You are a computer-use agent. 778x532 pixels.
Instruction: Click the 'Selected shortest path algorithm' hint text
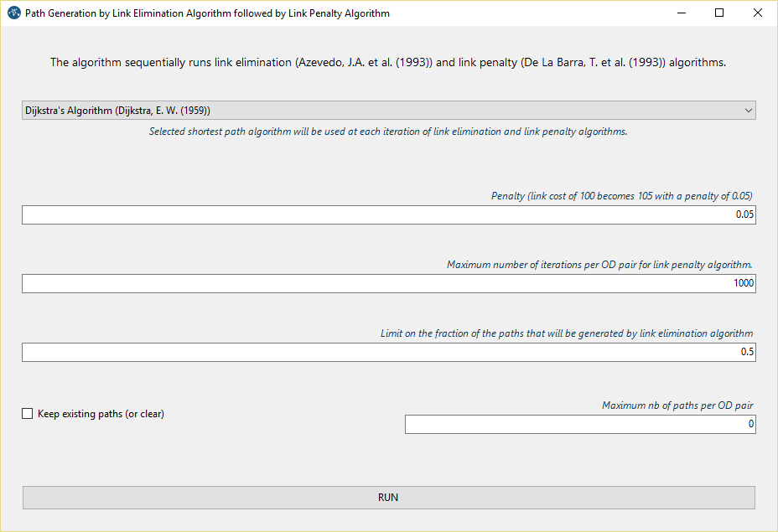388,132
